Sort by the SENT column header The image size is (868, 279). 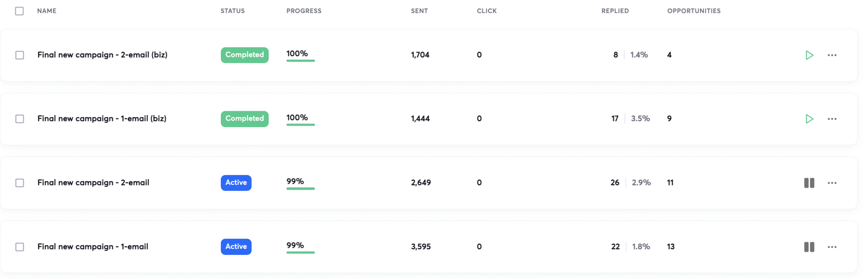point(419,11)
